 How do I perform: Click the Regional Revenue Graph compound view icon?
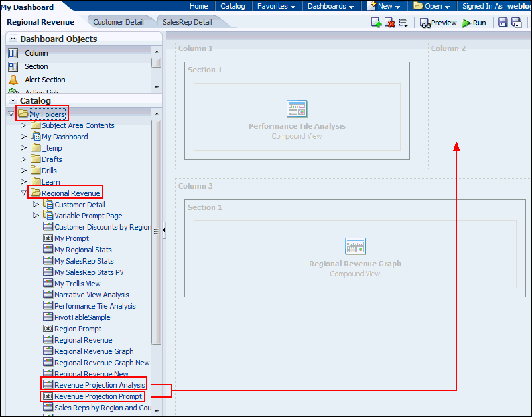pos(356,246)
